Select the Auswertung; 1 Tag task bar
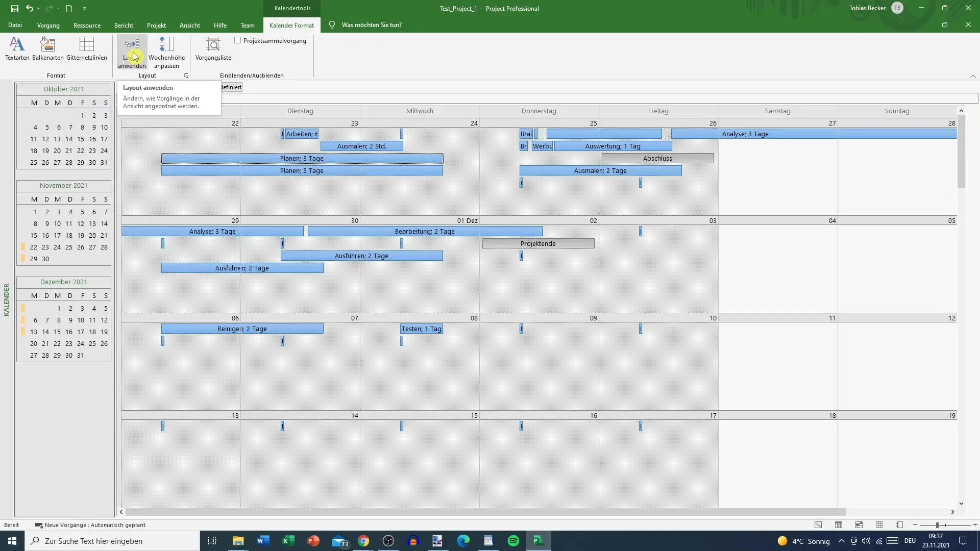The image size is (980, 551). (613, 146)
